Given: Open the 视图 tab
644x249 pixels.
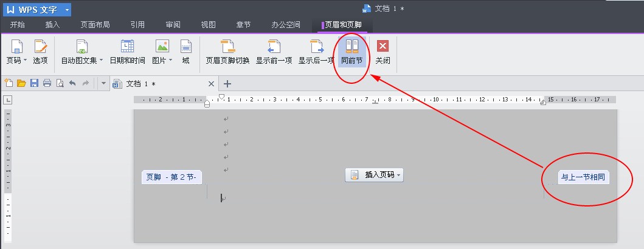Looking at the screenshot, I should [208, 25].
